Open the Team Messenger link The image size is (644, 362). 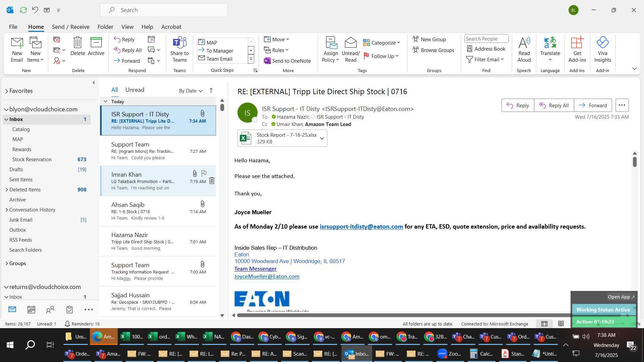click(x=255, y=269)
